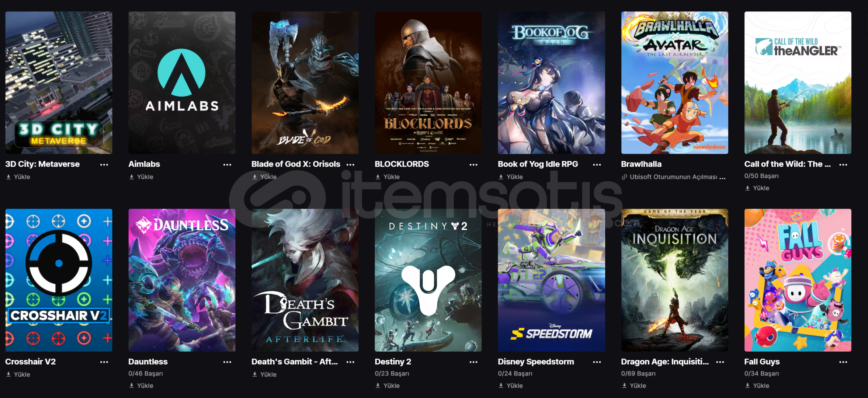The width and height of the screenshot is (868, 398).
Task: Open more options for 3D City: Metaverse
Action: tap(104, 165)
